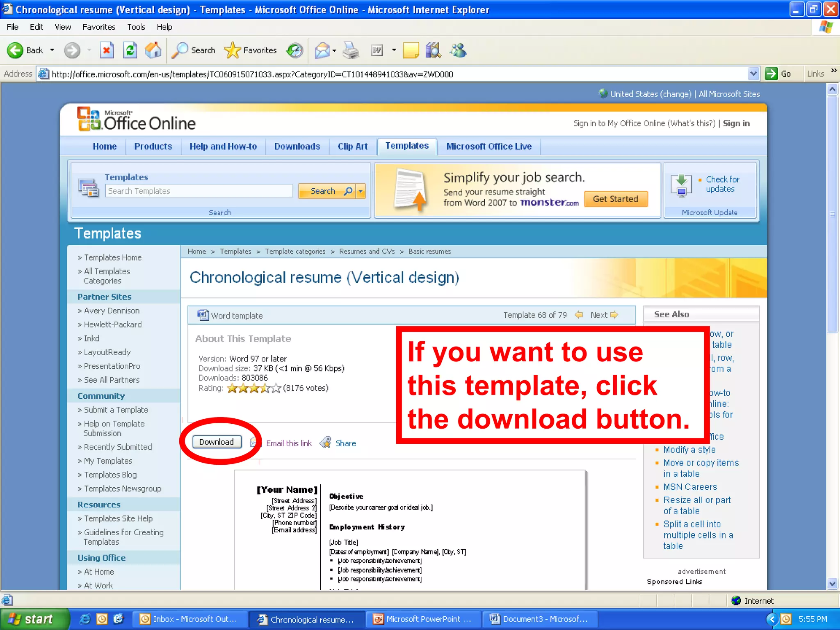The image size is (840, 630).
Task: Click the Research books icon in the toolbar
Action: [x=433, y=50]
